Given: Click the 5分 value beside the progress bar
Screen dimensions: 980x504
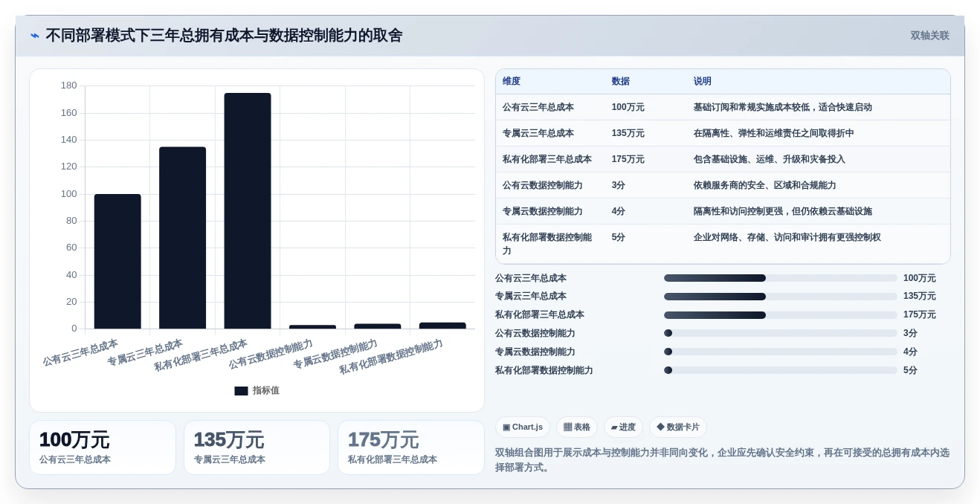Looking at the screenshot, I should coord(910,370).
